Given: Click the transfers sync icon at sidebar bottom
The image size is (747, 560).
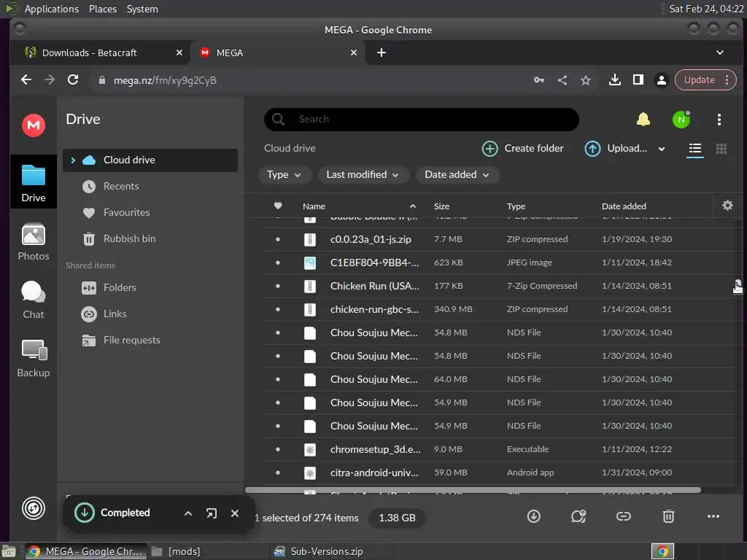Looking at the screenshot, I should coord(34,508).
